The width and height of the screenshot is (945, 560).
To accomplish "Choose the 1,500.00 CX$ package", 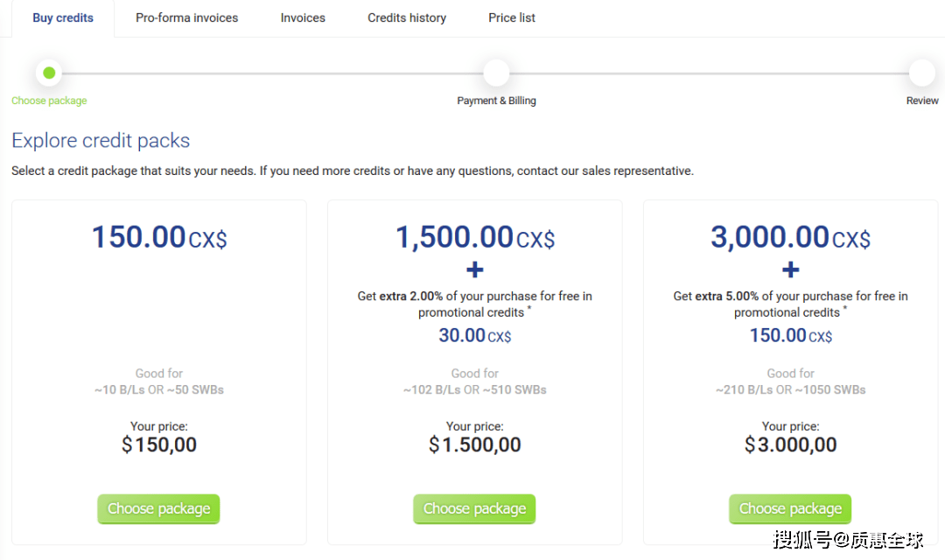I will pyautogui.click(x=474, y=508).
